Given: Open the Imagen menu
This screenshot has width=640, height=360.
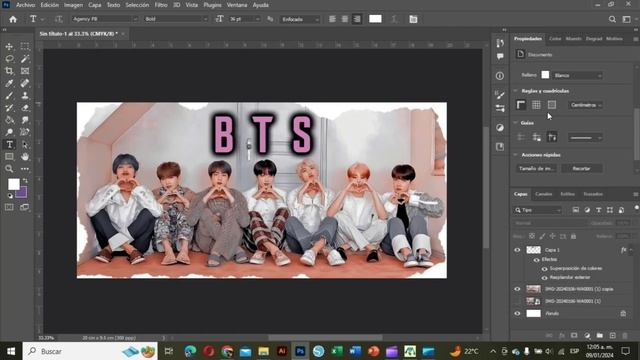Looking at the screenshot, I should pyautogui.click(x=73, y=5).
